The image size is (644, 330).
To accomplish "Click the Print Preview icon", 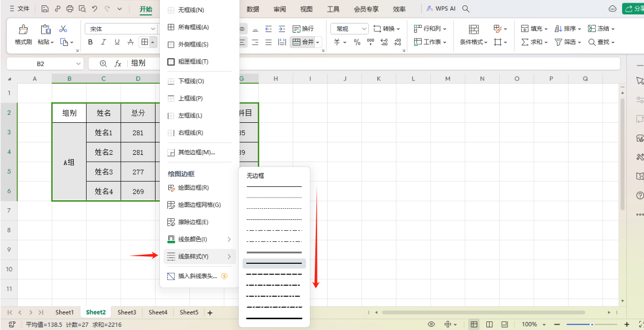I will pyautogui.click(x=82, y=9).
